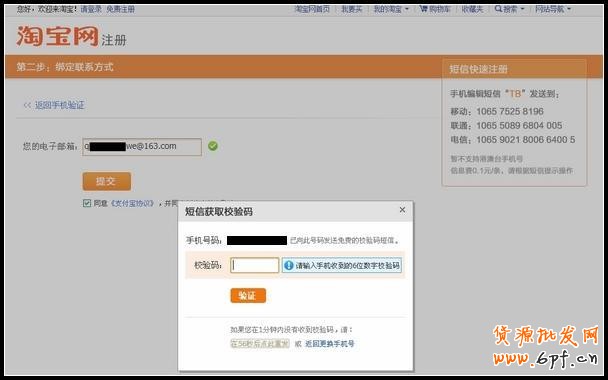This screenshot has width=608, height=380.
Task: Click the 返回更换手机号 link
Action: tap(330, 344)
